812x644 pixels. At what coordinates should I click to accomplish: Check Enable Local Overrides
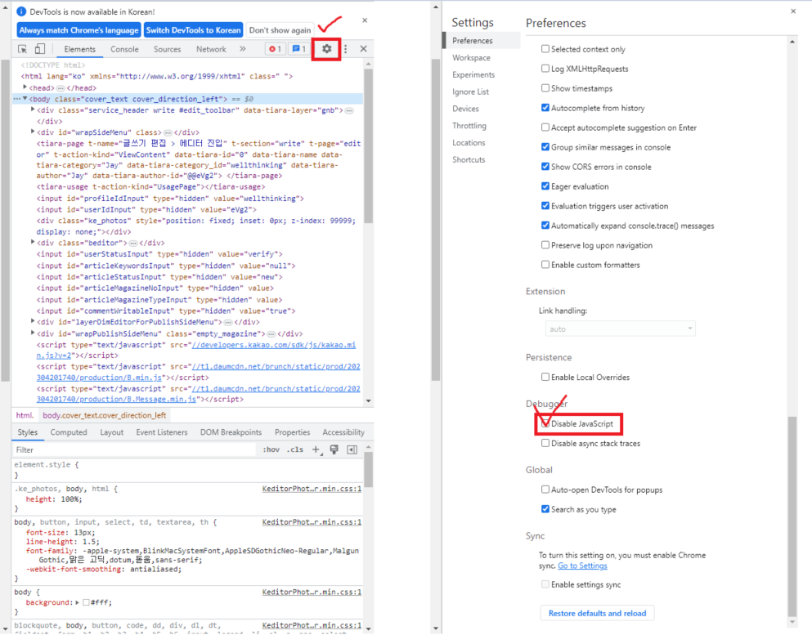click(545, 377)
